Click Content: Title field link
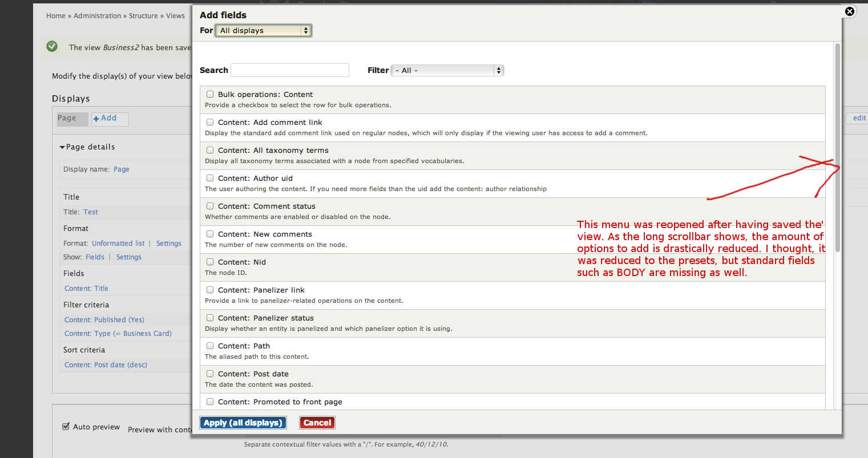Image resolution: width=868 pixels, height=458 pixels. pyautogui.click(x=86, y=289)
